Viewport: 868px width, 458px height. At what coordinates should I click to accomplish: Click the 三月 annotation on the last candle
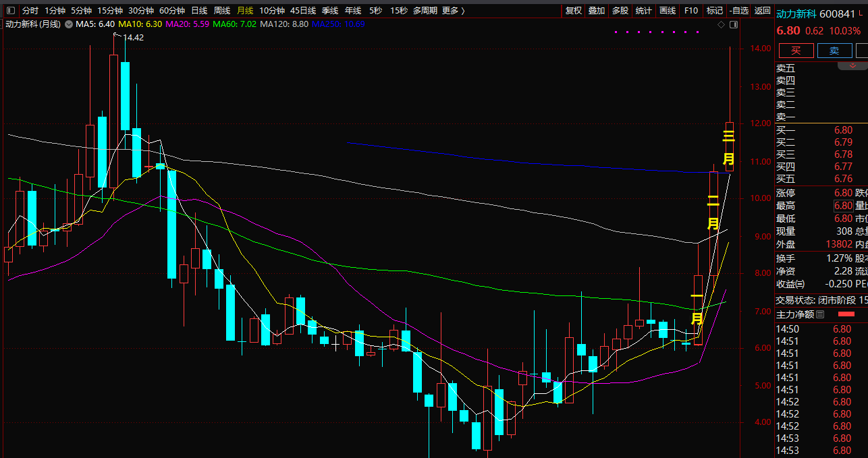click(x=728, y=147)
